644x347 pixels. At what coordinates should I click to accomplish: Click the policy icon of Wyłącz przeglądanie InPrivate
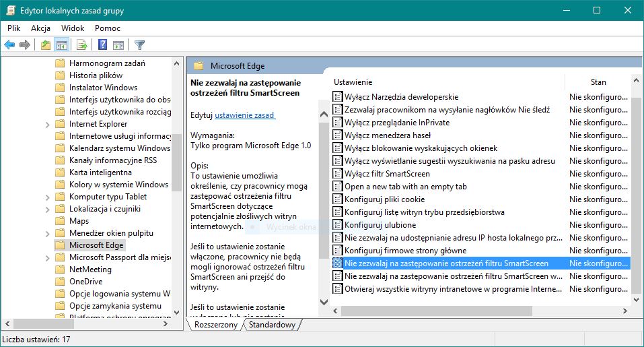pyautogui.click(x=337, y=123)
